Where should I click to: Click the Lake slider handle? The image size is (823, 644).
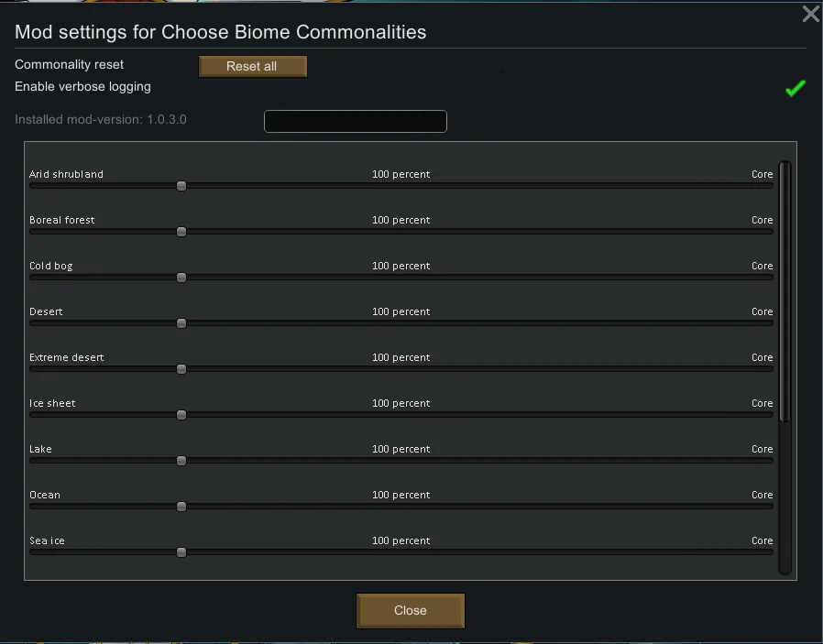181,461
